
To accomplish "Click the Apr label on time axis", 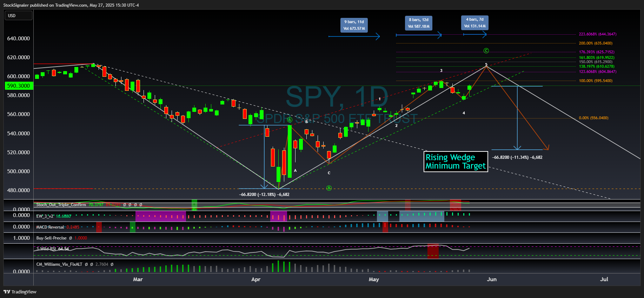I will (x=256, y=279).
